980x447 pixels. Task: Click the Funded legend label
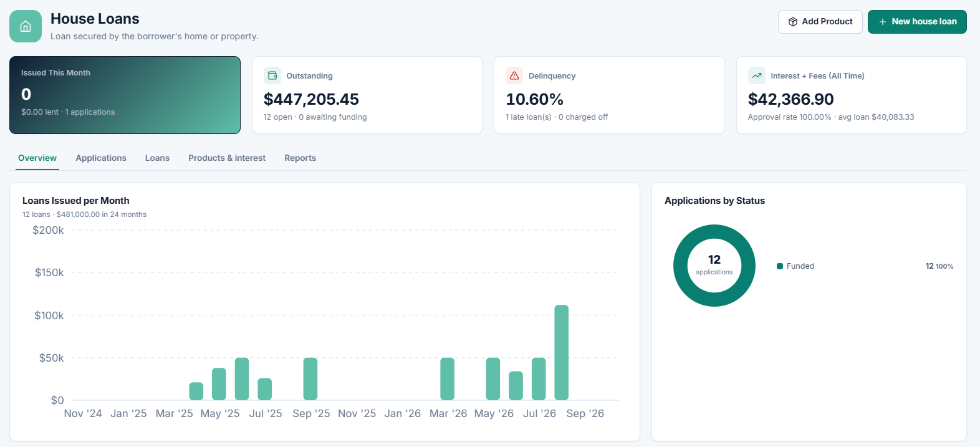click(x=800, y=266)
